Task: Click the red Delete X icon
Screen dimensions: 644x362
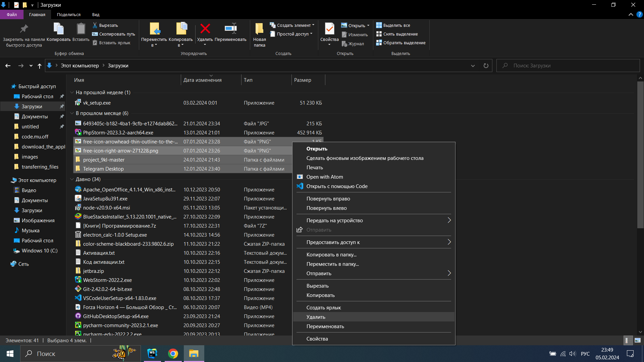Action: click(205, 29)
